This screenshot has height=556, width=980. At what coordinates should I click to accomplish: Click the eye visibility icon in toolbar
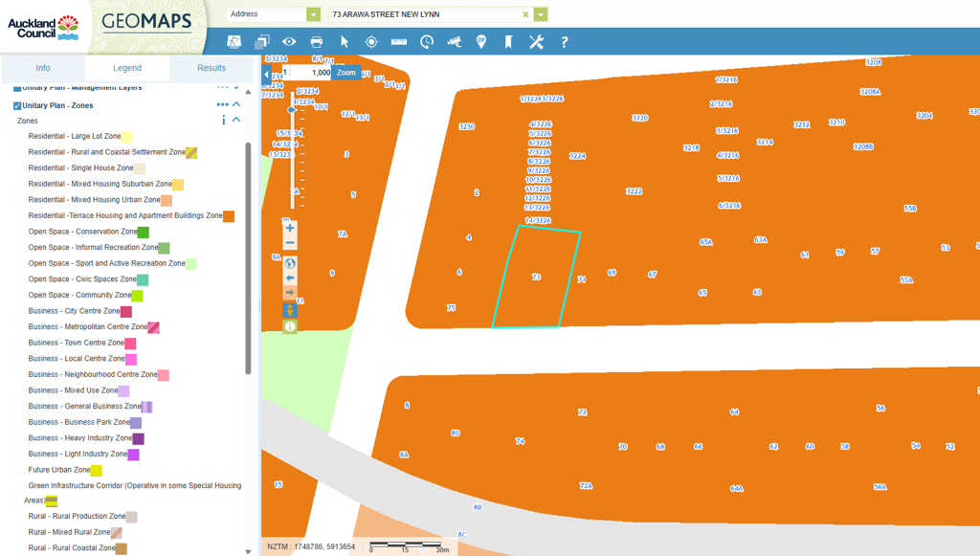[x=289, y=42]
